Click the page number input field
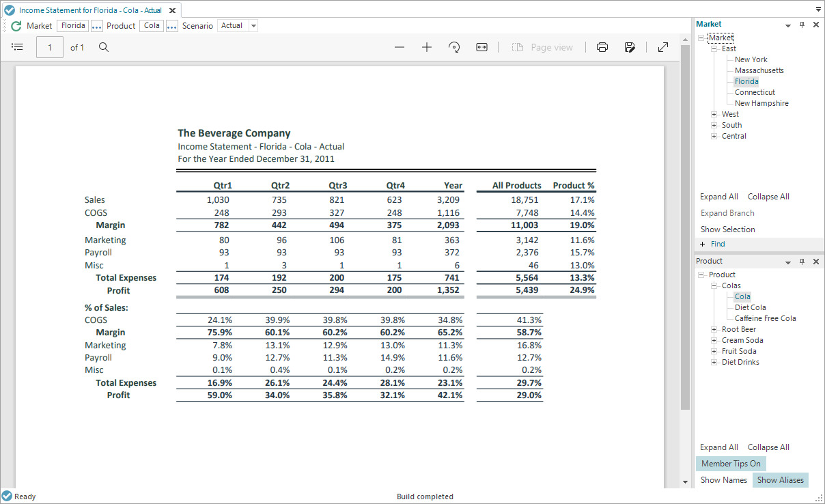 coord(50,48)
